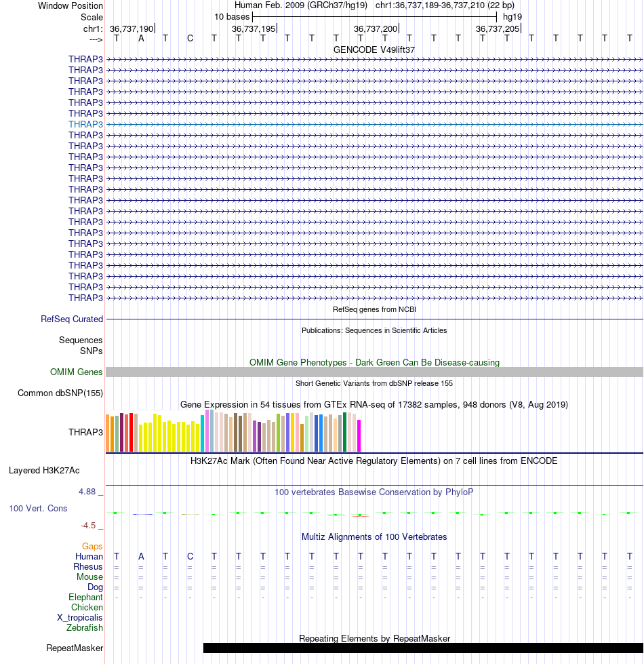This screenshot has height=664, width=644.
Task: Click the cyan bar in GTEx chart
Action: (x=202, y=433)
